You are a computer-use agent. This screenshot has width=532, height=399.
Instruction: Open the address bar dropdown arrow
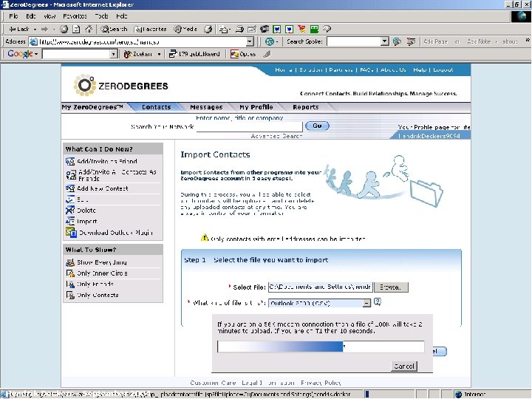[x=250, y=41]
